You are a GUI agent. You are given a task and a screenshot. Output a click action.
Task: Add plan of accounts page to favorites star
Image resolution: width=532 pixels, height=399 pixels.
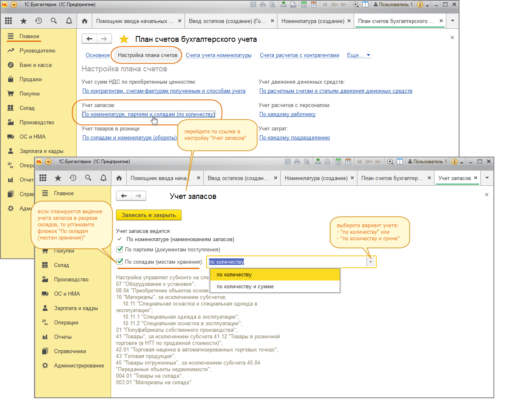(x=124, y=39)
